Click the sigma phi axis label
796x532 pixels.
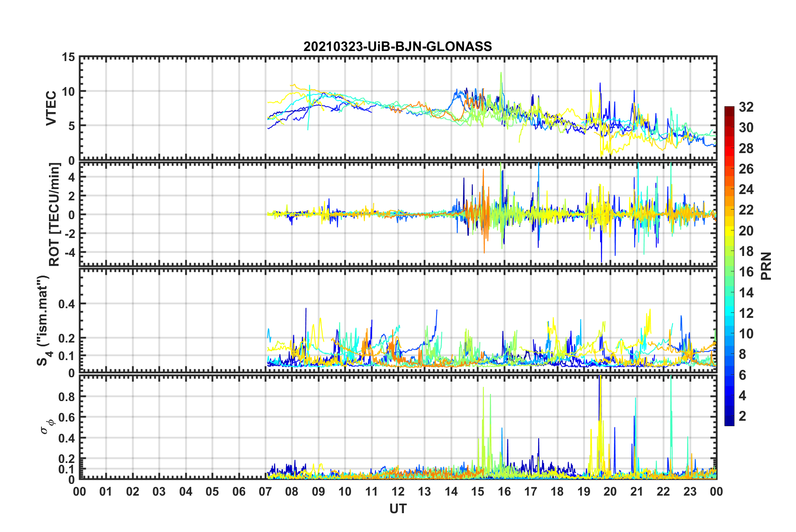click(47, 426)
